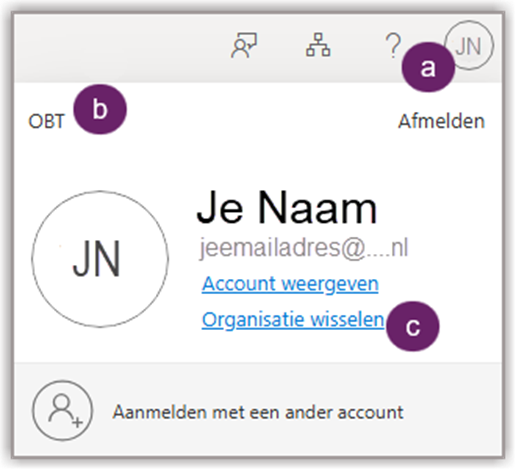Click the small JN avatar in header
The height and width of the screenshot is (470, 516).
[x=468, y=46]
